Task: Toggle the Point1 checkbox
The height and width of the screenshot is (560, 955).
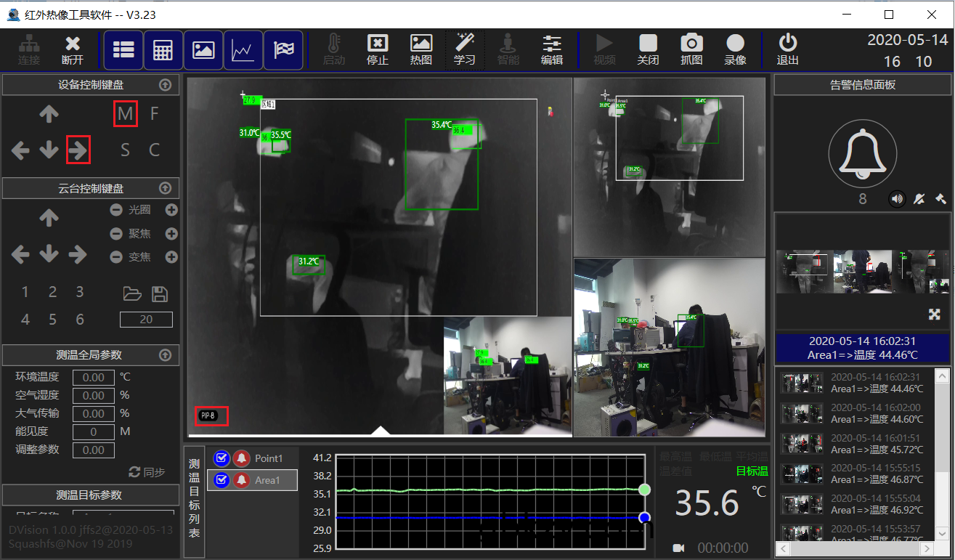Action: pos(222,458)
